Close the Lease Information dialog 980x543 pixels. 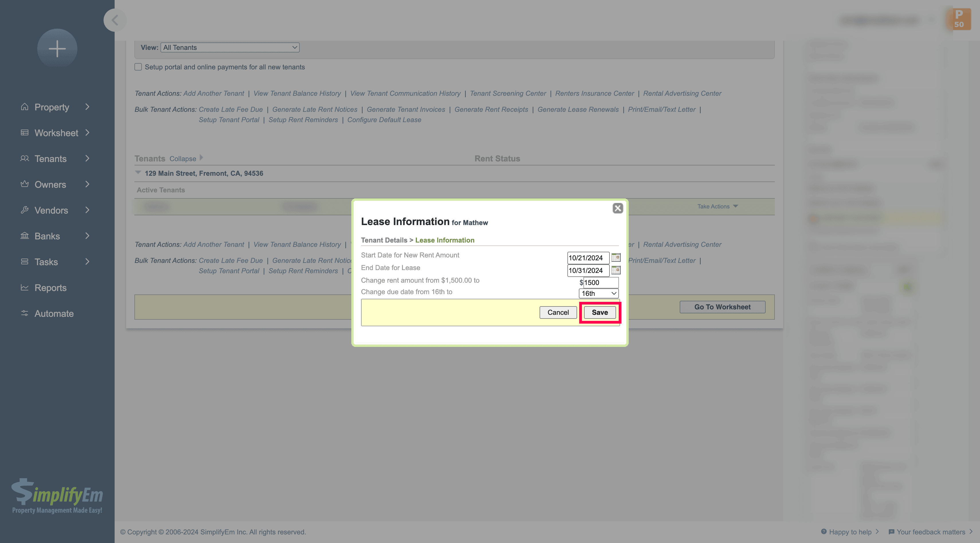click(618, 208)
